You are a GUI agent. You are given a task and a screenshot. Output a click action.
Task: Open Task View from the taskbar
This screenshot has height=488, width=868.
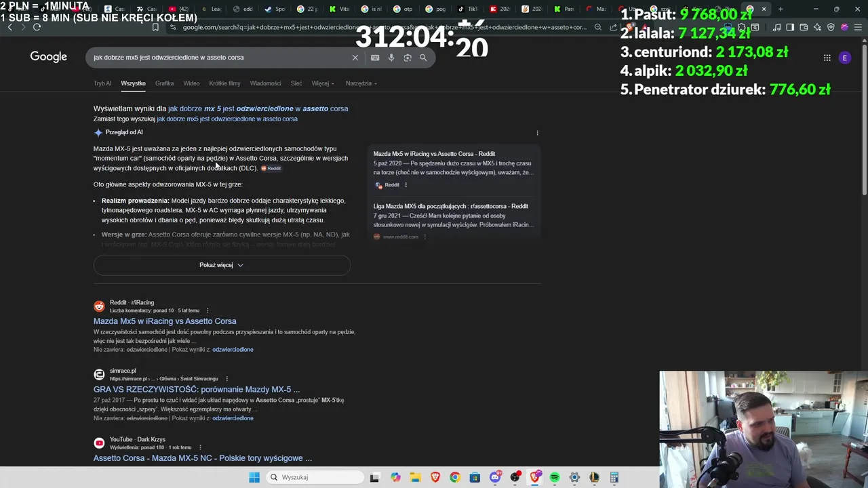pyautogui.click(x=374, y=477)
